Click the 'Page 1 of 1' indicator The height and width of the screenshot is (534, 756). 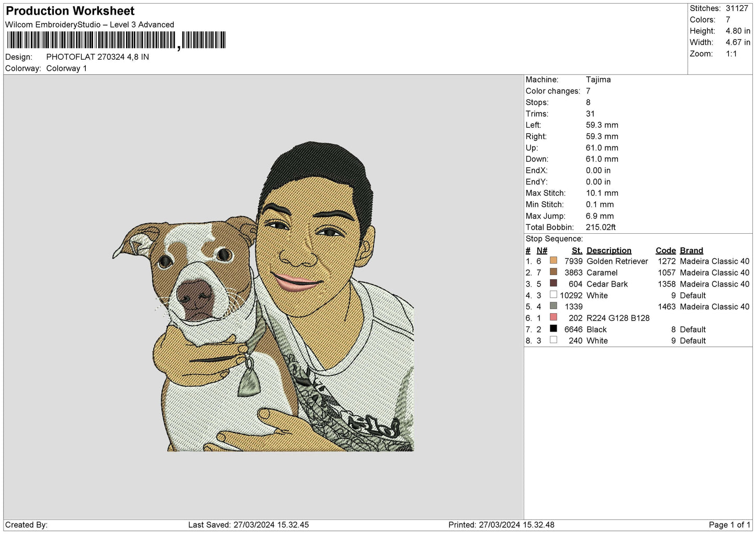click(729, 525)
